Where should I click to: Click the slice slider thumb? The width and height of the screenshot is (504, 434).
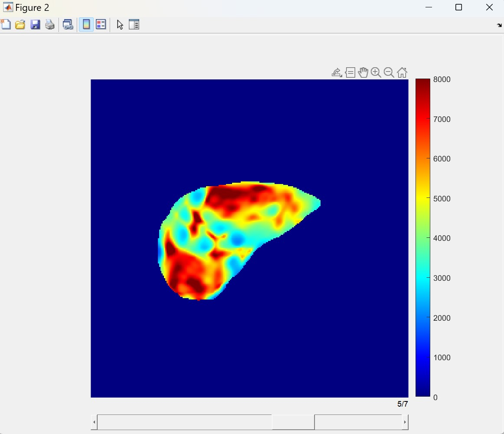293,422
